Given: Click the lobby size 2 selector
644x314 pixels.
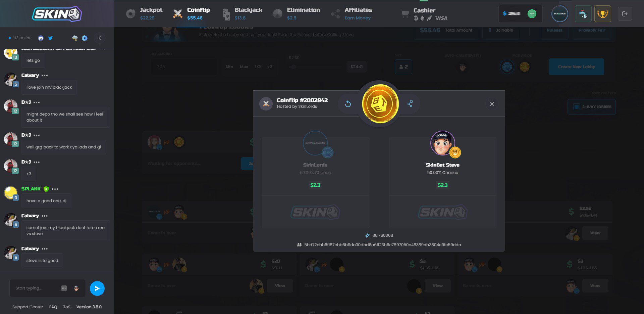Looking at the screenshot, I should [403, 67].
